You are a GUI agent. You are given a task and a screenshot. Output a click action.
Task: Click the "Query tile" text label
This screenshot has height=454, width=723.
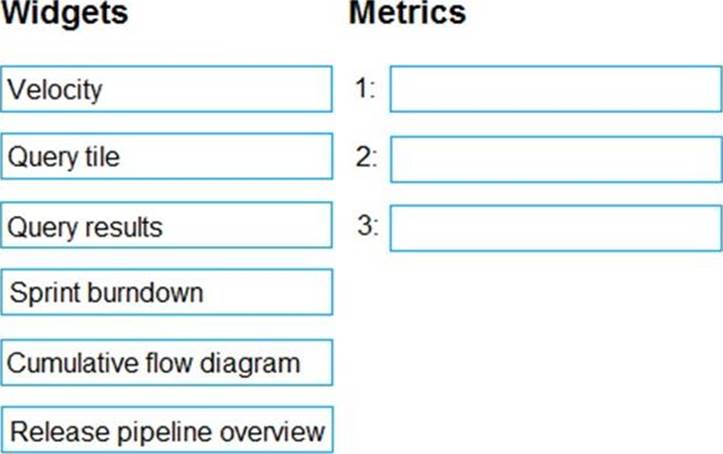click(64, 158)
